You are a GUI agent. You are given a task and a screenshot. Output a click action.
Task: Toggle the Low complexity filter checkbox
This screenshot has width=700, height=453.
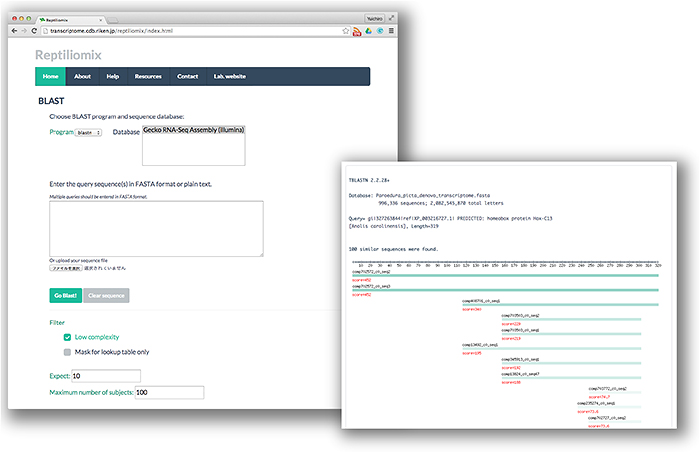[67, 338]
